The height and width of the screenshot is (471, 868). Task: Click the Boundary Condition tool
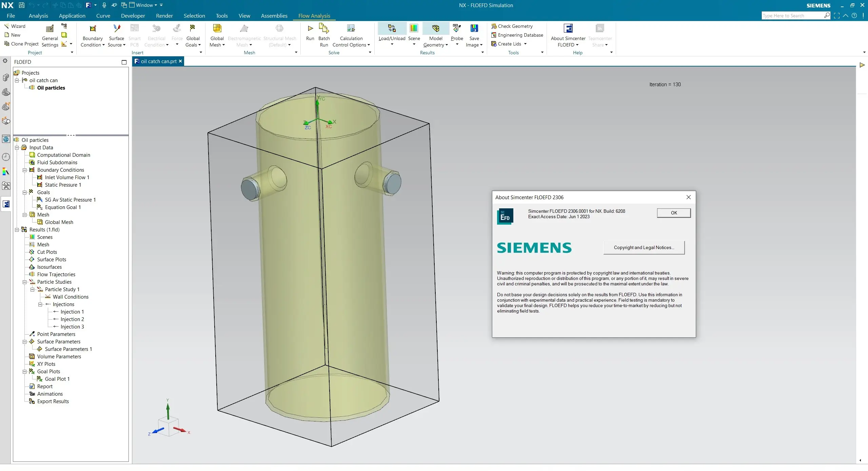[93, 35]
